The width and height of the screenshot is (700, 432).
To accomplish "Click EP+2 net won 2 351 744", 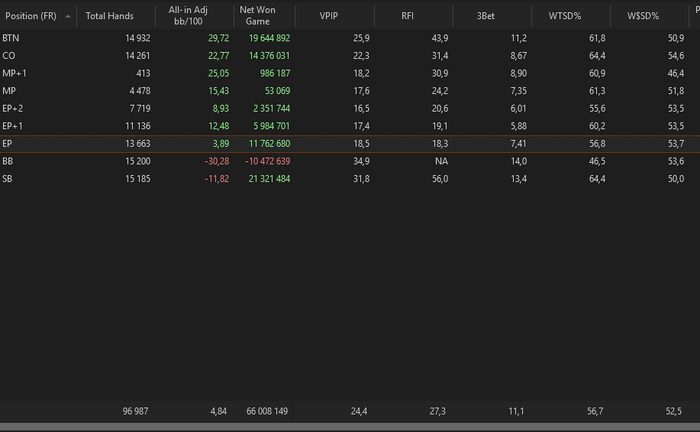I will [271, 108].
